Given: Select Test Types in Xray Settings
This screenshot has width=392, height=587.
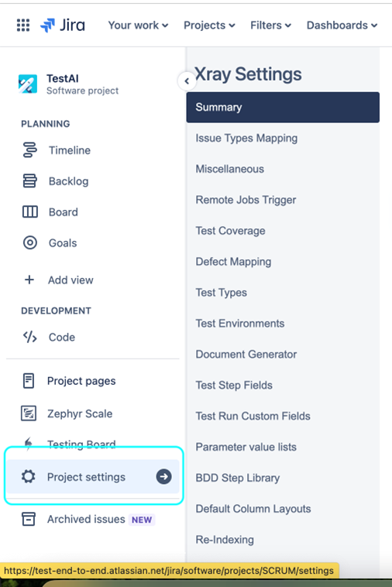Looking at the screenshot, I should tap(221, 293).
